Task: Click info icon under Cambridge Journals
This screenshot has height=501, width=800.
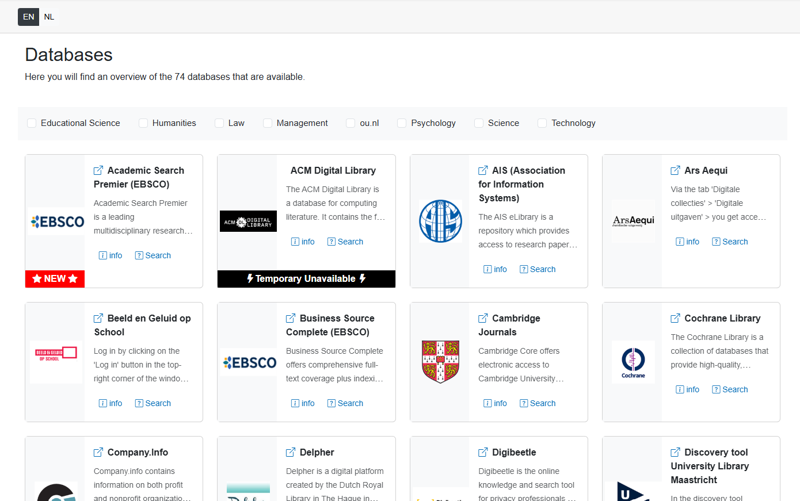Action: (488, 403)
